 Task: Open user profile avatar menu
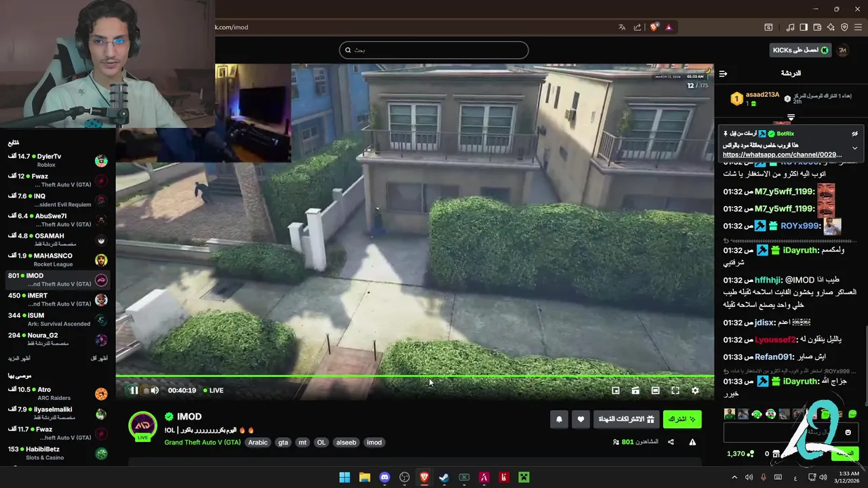pyautogui.click(x=843, y=50)
